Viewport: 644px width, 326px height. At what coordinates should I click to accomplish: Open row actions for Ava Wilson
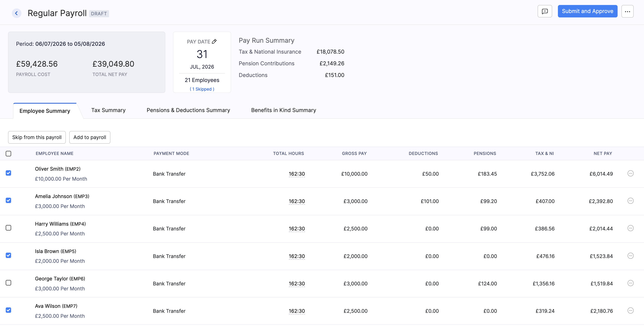(630, 310)
